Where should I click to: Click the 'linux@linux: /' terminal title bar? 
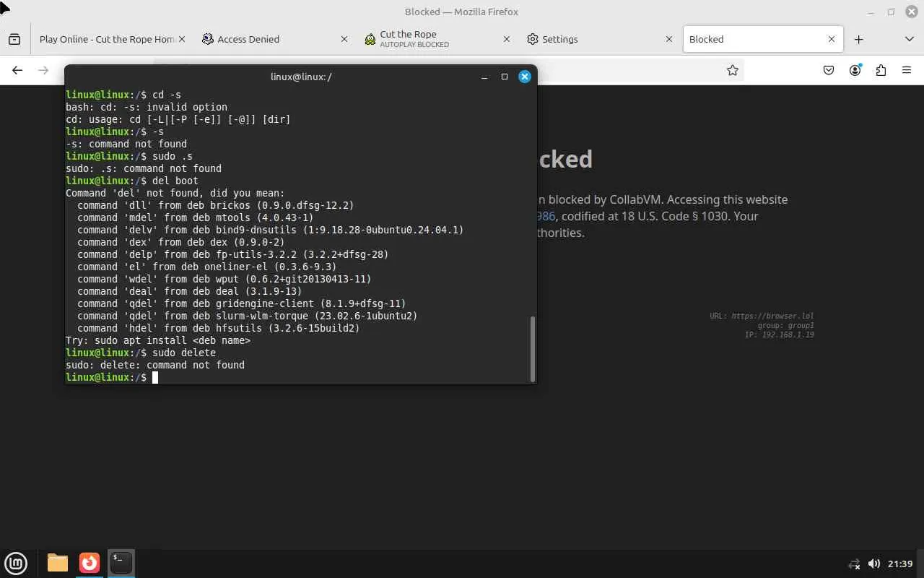(x=300, y=77)
